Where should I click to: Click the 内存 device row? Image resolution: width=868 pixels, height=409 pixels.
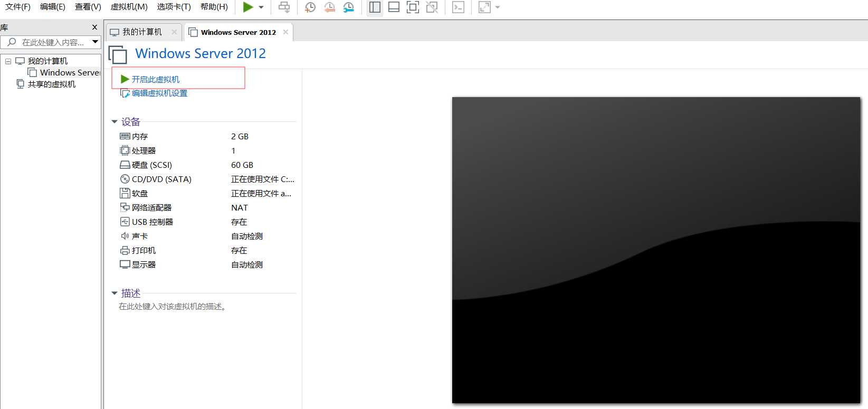[x=207, y=136]
